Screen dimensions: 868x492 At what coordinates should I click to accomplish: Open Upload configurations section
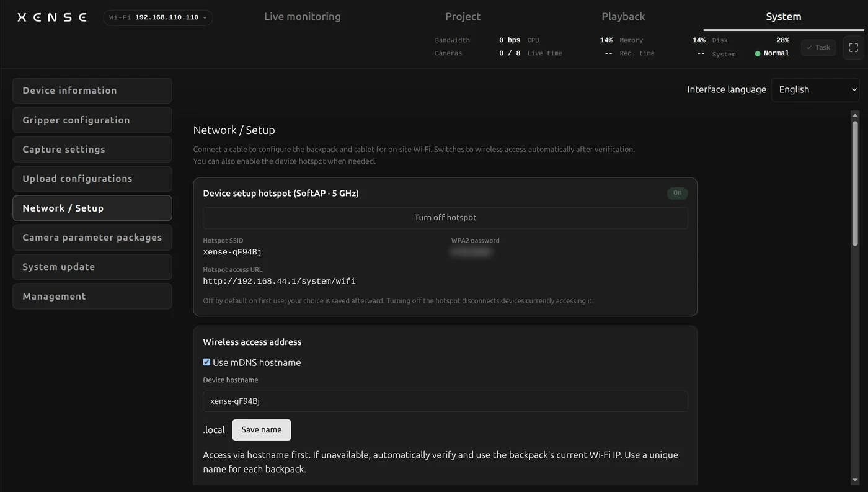point(92,179)
